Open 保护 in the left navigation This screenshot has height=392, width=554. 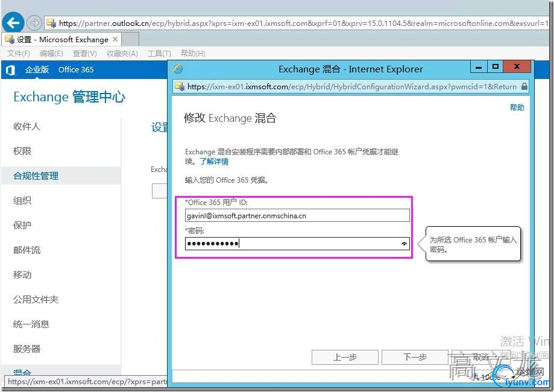pos(22,225)
